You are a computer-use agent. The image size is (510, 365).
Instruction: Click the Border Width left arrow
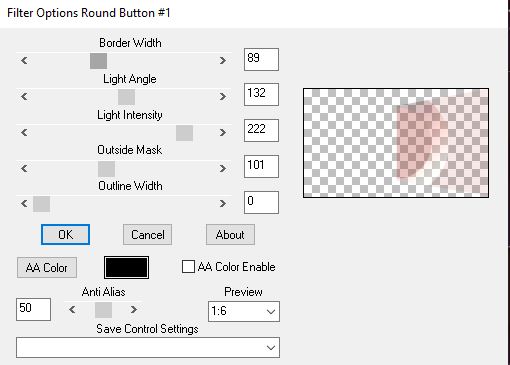(x=24, y=61)
